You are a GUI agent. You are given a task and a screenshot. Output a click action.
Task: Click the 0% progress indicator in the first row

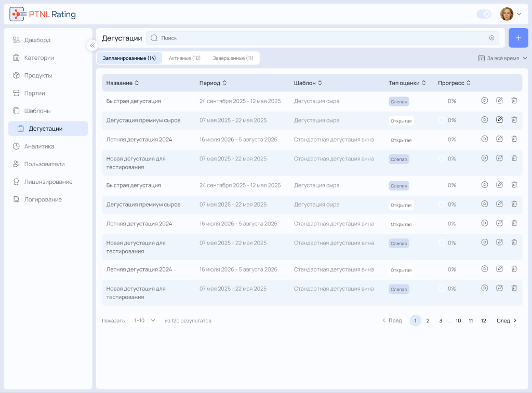pyautogui.click(x=447, y=101)
